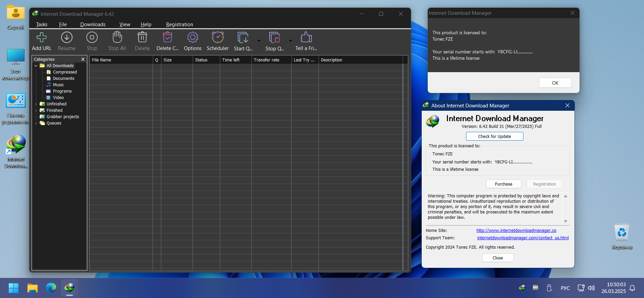
Task: Select the Compressed category
Action: pos(65,72)
